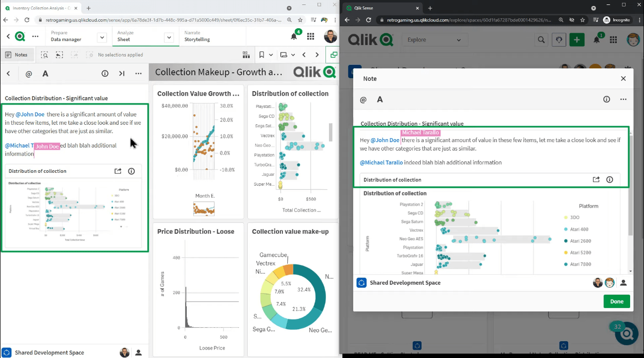
Task: Open the user profile avatar in left window
Action: 330,36
